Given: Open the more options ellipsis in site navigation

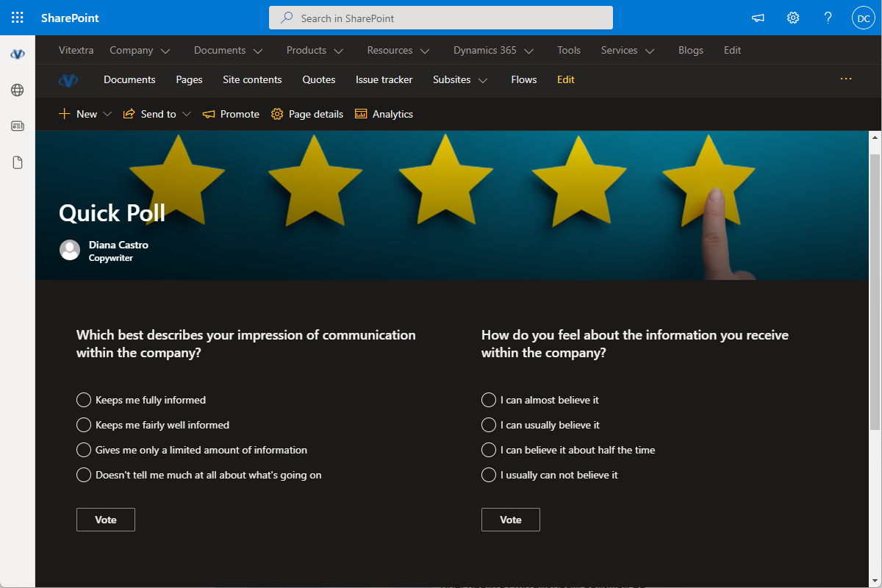Looking at the screenshot, I should (x=846, y=79).
